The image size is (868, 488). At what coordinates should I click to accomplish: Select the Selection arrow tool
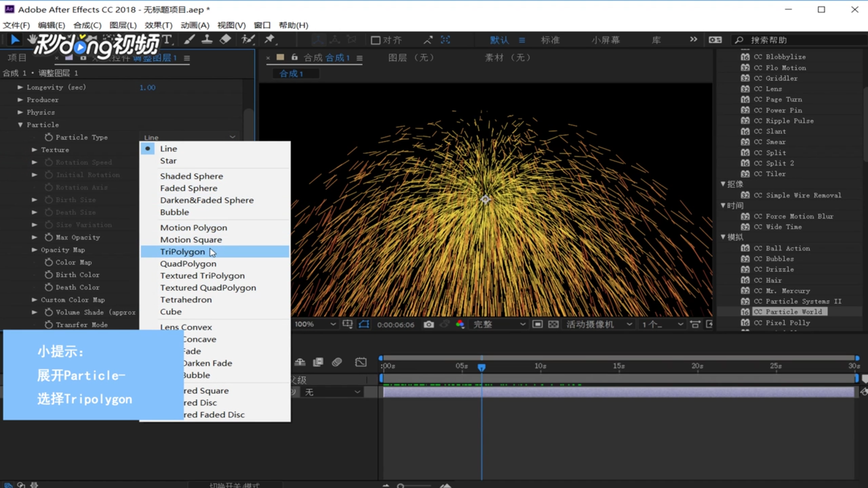pyautogui.click(x=15, y=40)
